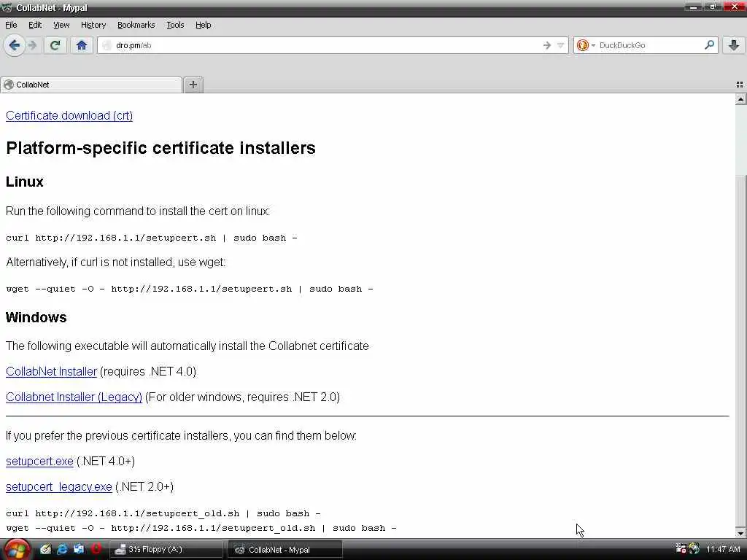Click the curl setupcert_old.sh command line
The width and height of the screenshot is (747, 560).
[x=163, y=514]
